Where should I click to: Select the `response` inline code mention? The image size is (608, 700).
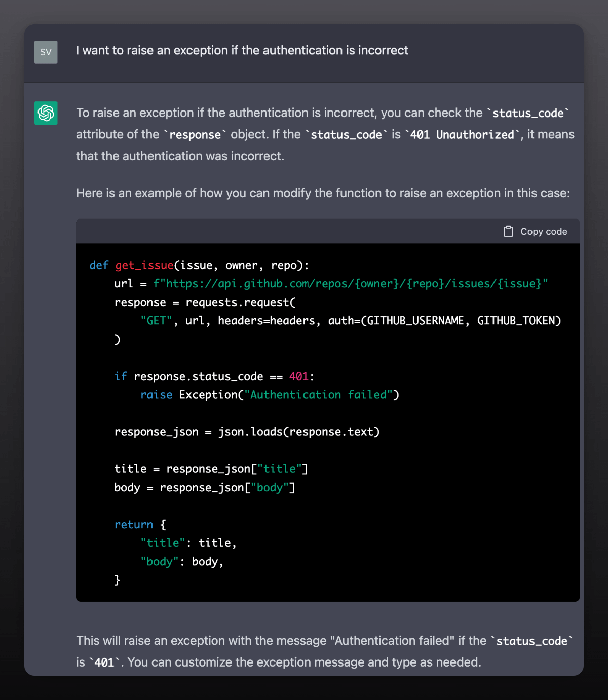[195, 134]
